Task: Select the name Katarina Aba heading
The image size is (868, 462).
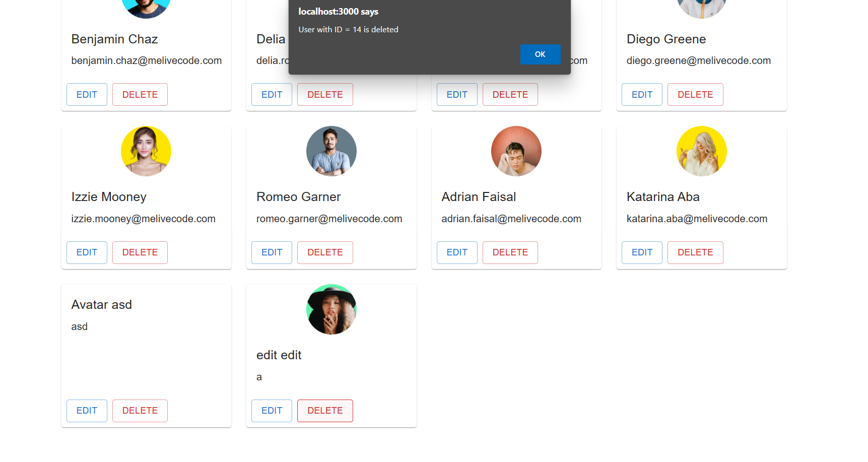Action: [x=663, y=197]
